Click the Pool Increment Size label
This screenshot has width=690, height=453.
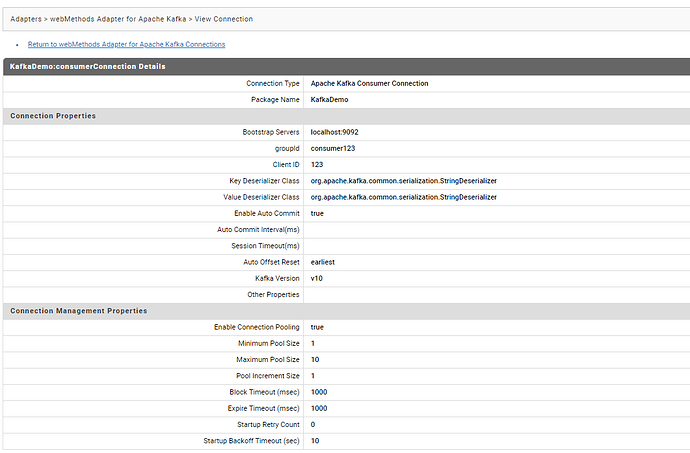point(268,376)
